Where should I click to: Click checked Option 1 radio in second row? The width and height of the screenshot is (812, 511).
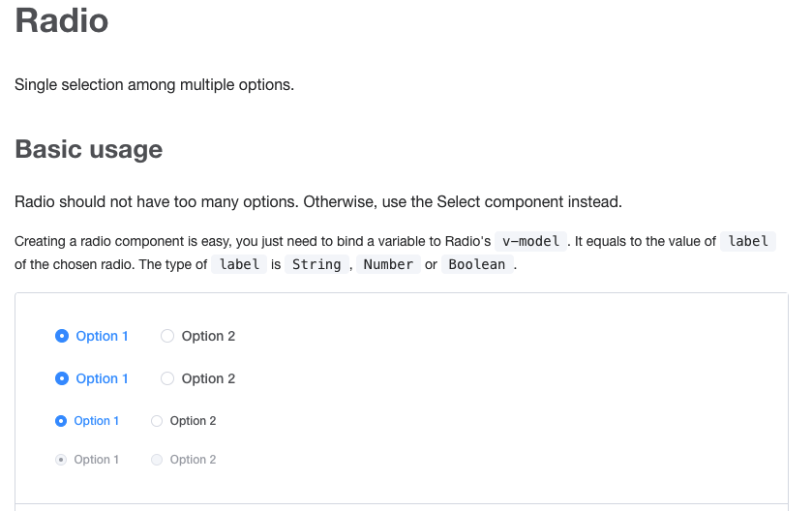click(62, 378)
